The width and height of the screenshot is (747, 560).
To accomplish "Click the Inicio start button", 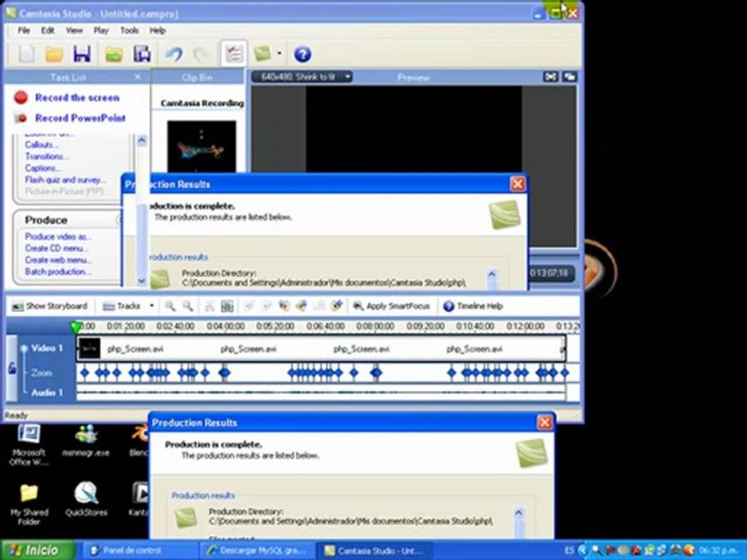I will [x=37, y=550].
